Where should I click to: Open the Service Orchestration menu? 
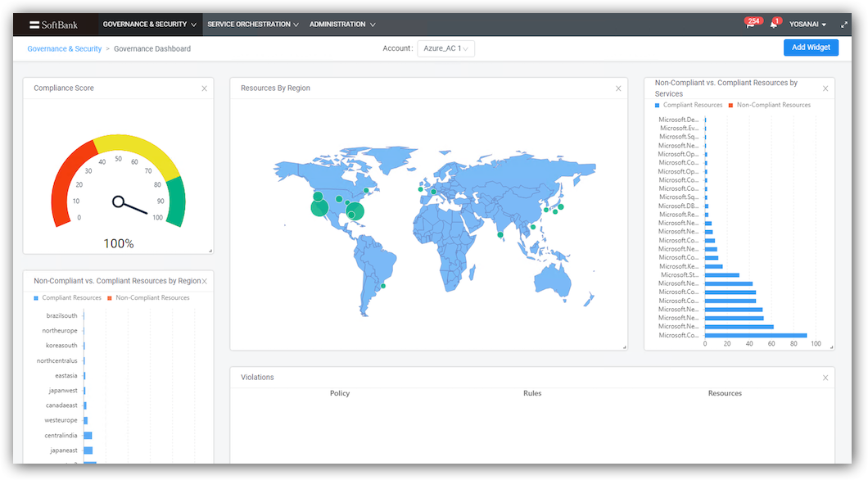253,25
